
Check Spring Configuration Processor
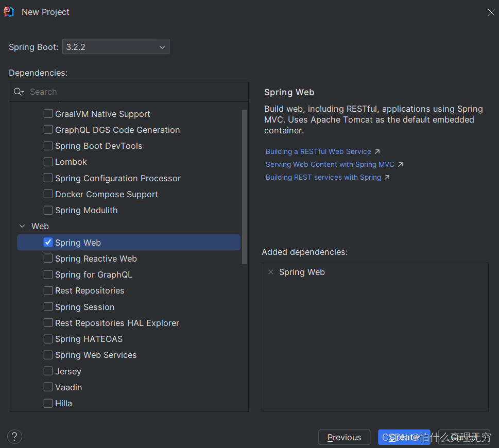point(48,178)
